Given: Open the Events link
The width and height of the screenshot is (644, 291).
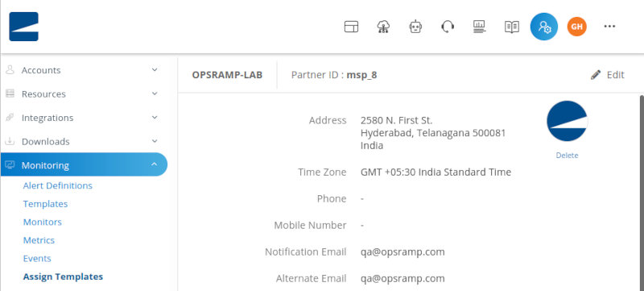Looking at the screenshot, I should pyautogui.click(x=37, y=258).
